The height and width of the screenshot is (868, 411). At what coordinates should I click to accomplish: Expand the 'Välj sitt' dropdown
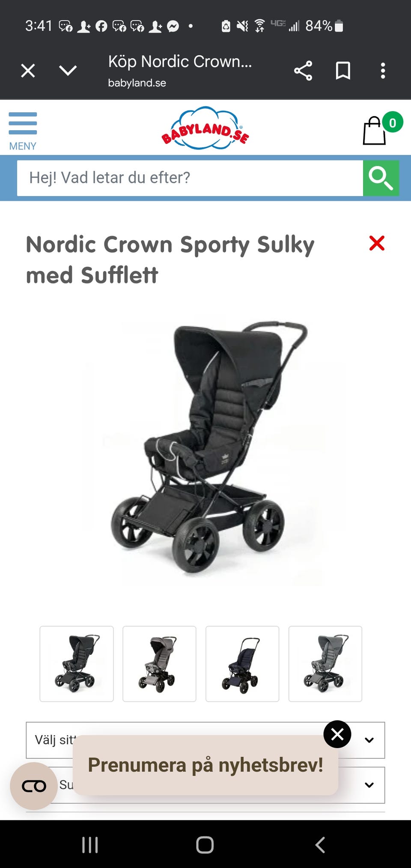[x=205, y=740]
